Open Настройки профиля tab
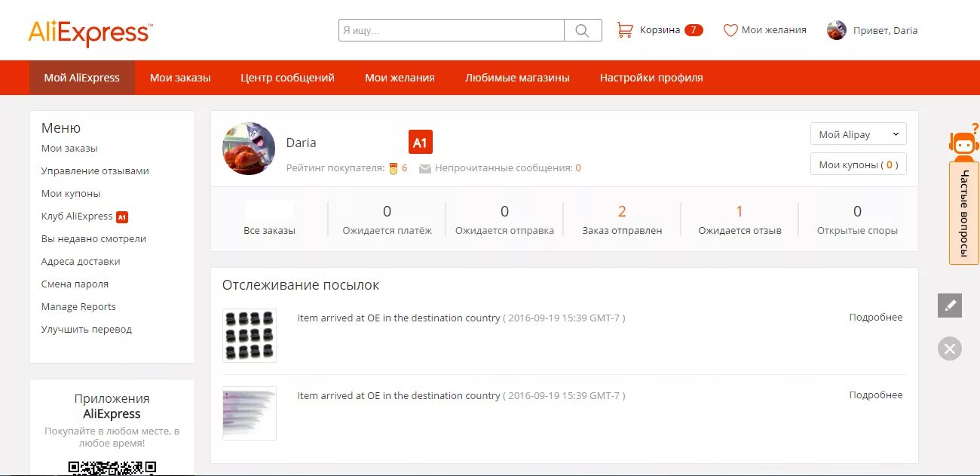 (651, 78)
